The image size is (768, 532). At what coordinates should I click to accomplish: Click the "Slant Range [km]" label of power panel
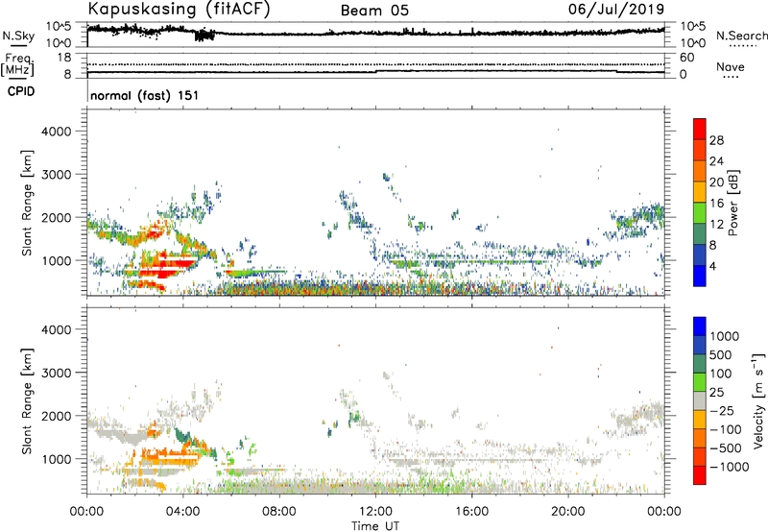(27, 203)
